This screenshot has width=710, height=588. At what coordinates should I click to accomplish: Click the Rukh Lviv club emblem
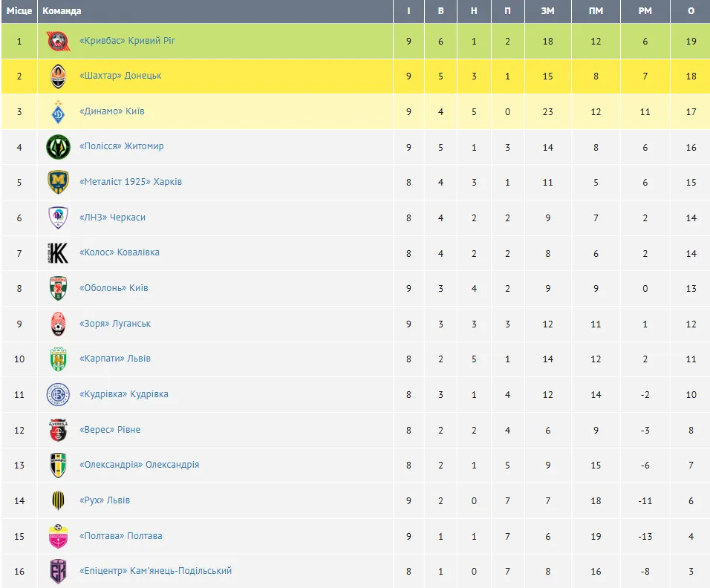(58, 501)
